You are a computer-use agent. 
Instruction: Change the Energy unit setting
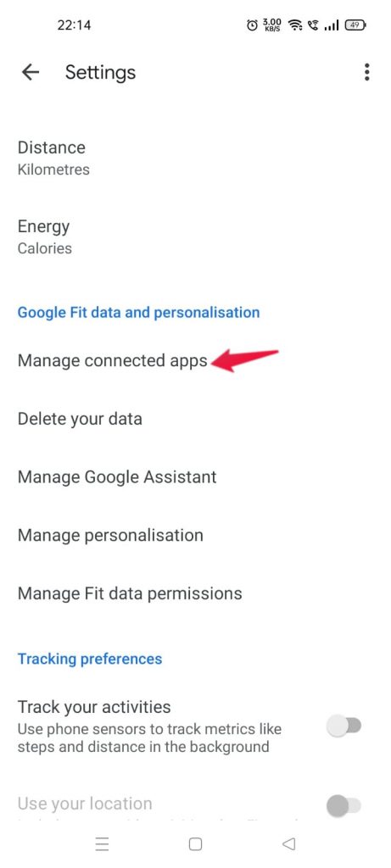coord(195,237)
